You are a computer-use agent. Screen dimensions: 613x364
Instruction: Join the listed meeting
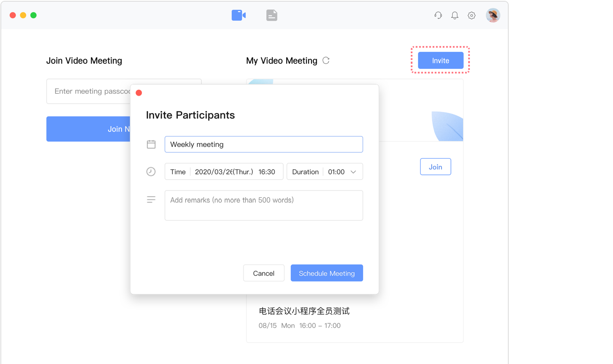(435, 167)
